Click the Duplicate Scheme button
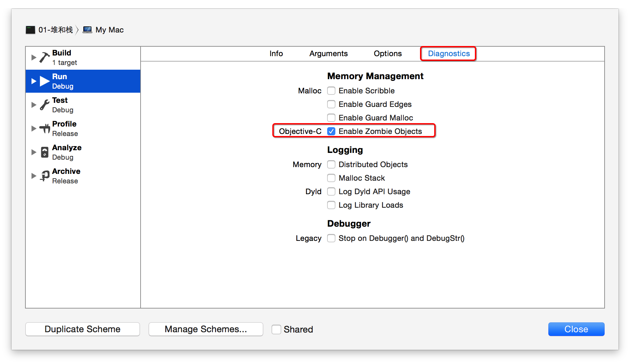The image size is (630, 364). [x=83, y=329]
